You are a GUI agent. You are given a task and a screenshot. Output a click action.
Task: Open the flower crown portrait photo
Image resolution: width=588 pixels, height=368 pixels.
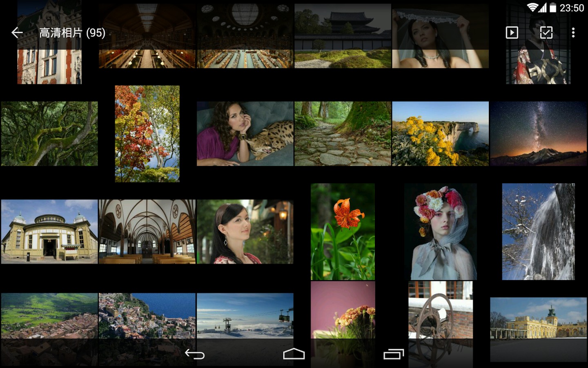pos(440,231)
